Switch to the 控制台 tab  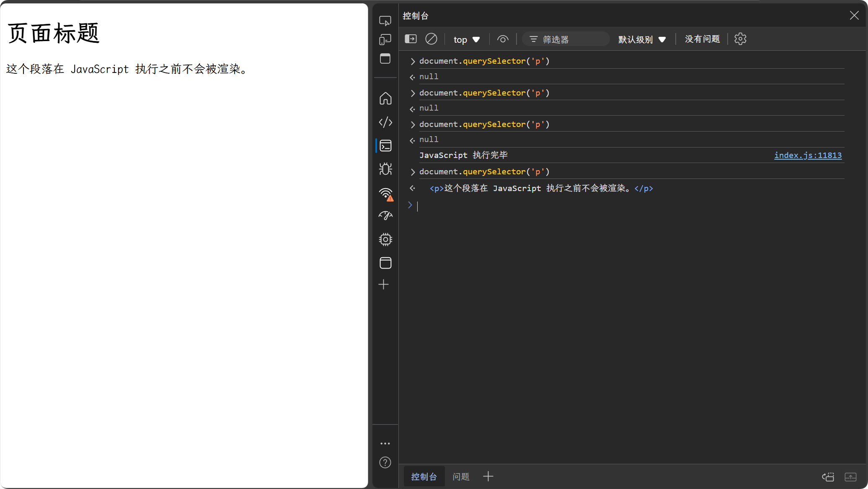pos(424,476)
